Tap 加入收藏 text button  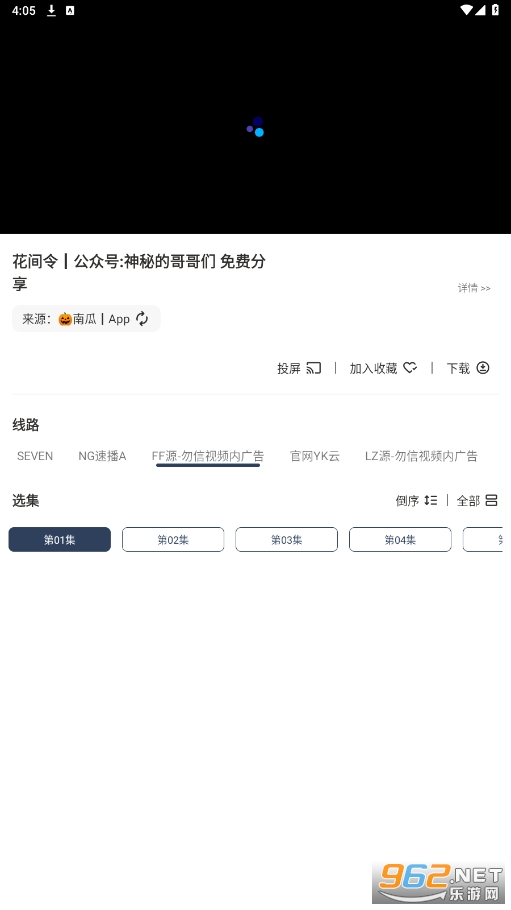click(373, 368)
